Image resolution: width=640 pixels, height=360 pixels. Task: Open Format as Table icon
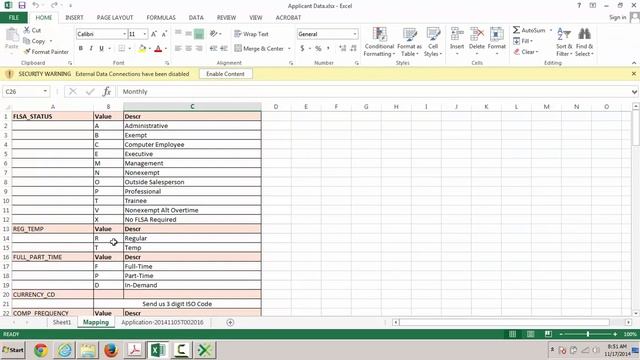(x=409, y=34)
